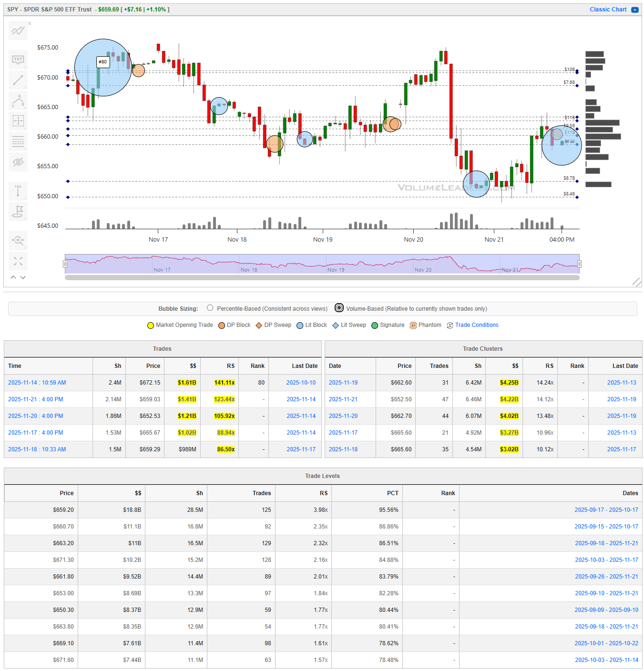Select Volume-Based bubble sizing
Image resolution: width=644 pixels, height=671 pixels.
click(x=339, y=308)
